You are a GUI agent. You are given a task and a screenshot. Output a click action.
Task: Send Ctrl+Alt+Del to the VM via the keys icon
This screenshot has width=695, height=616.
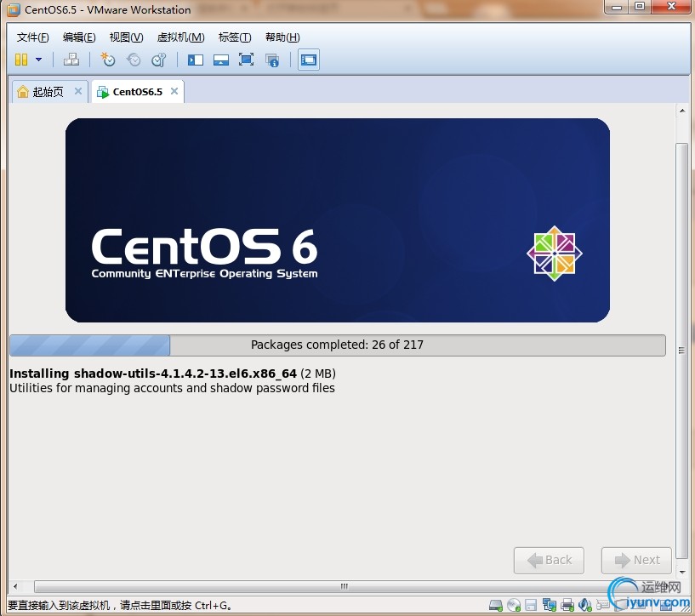tap(71, 60)
